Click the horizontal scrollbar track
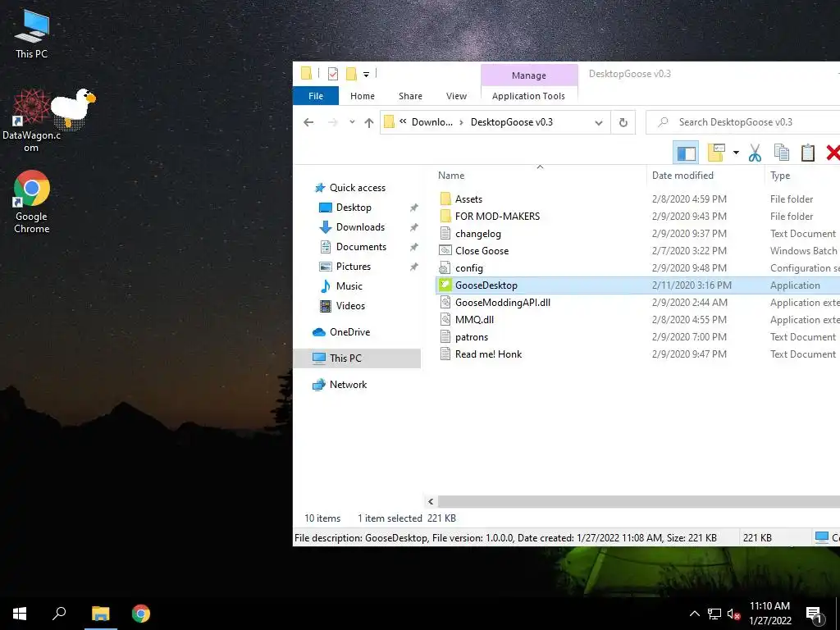 click(638, 501)
